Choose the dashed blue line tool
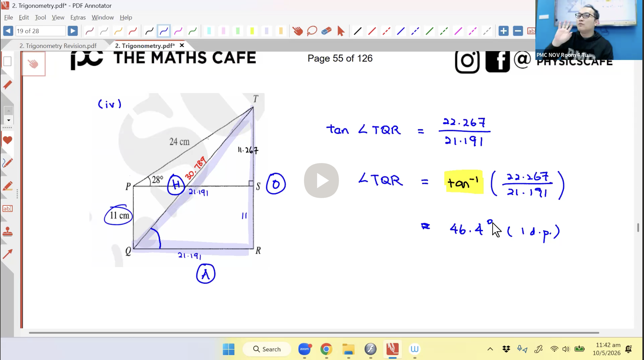 click(415, 31)
